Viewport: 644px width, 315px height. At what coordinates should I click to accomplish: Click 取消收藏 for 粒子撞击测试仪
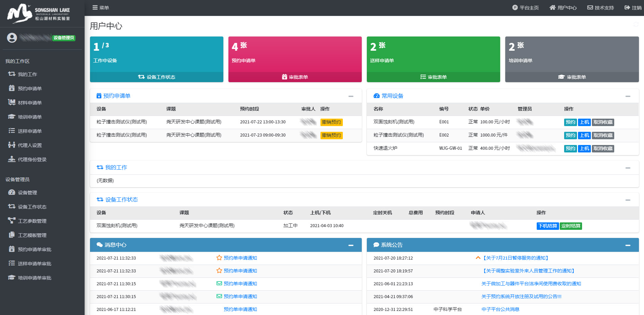tap(603, 135)
